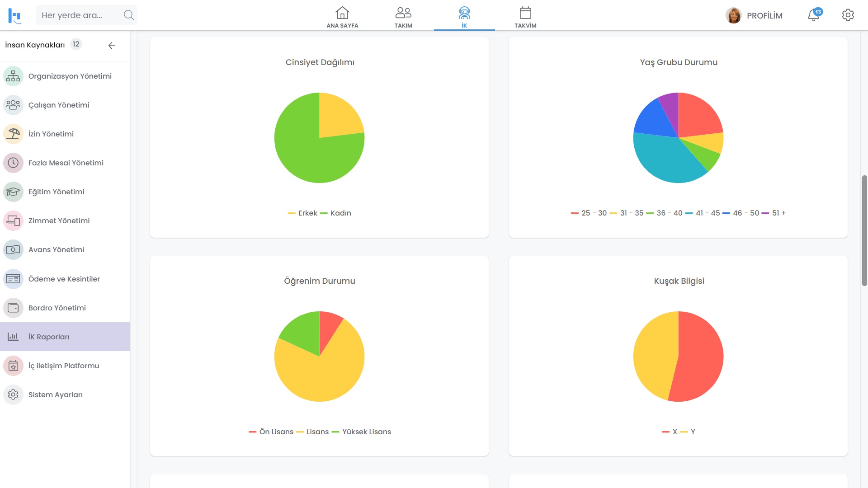Open Zimmet Yönetimi menu item
Screen dimensions: 868x488
(65, 221)
